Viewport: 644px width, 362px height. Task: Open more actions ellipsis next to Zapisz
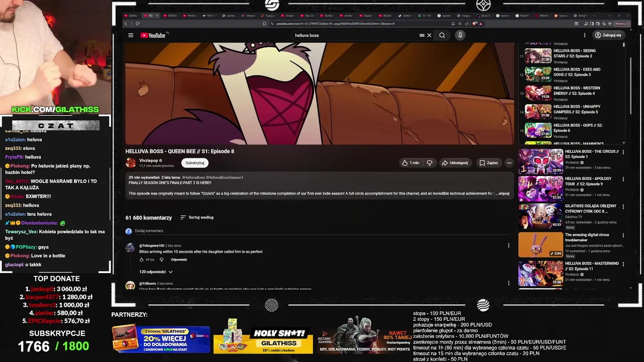coord(509,163)
